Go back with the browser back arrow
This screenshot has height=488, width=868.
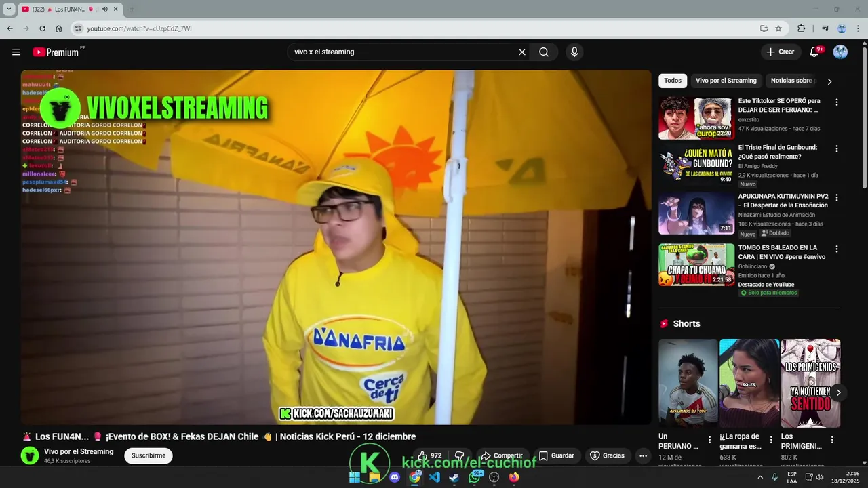[9, 28]
